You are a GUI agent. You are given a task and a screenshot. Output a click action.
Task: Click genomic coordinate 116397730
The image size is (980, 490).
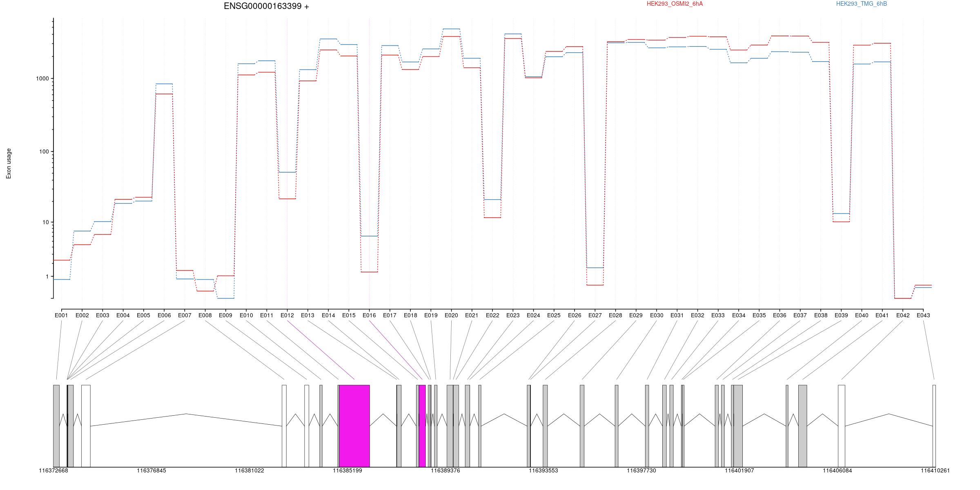pos(641,470)
